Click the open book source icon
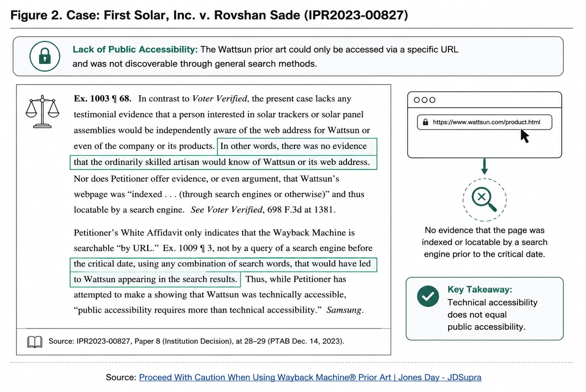This screenshot has width=586, height=392. pos(35,342)
